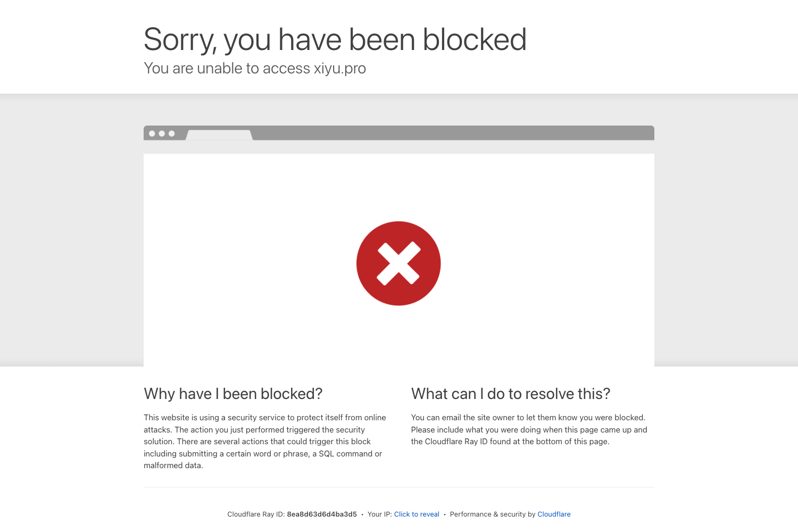Click the horizontal divider above the footer
Image resolution: width=798 pixels, height=532 pixels.
tap(399, 487)
